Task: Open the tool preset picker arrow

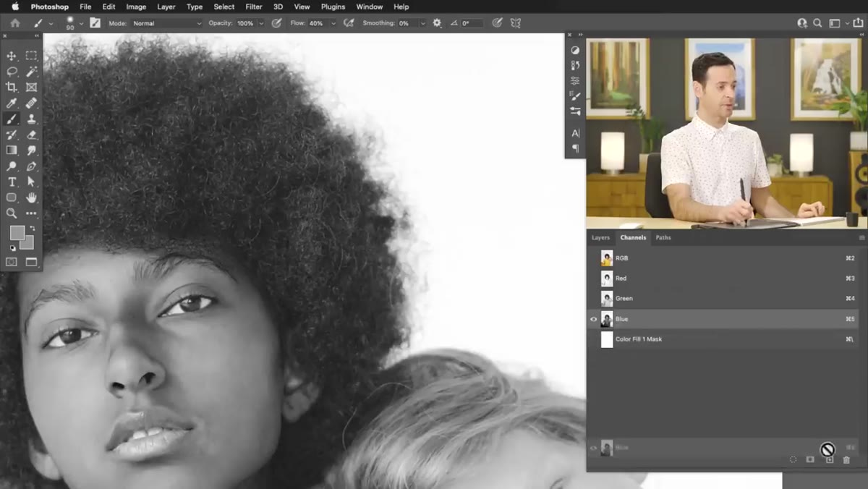Action: coord(51,23)
